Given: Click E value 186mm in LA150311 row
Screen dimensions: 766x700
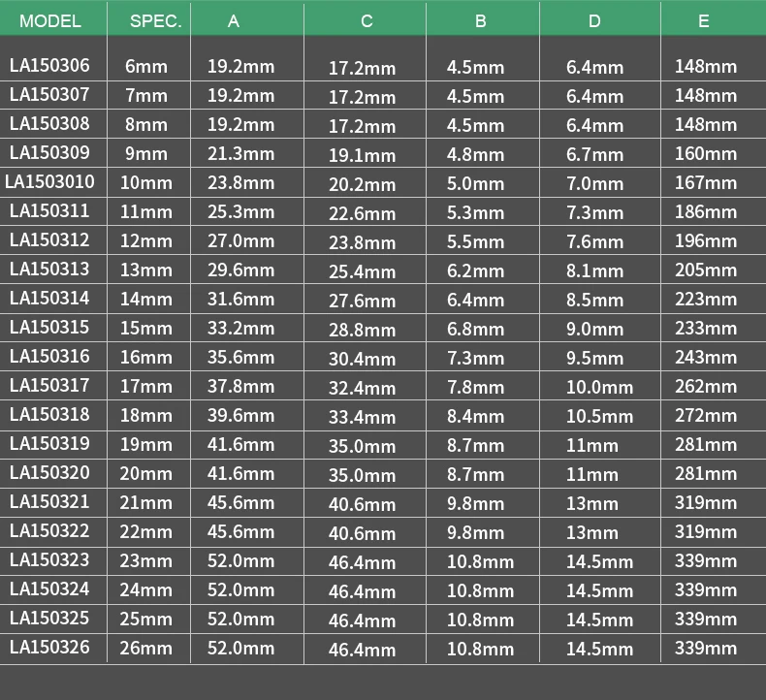Looking at the screenshot, I should (x=706, y=212).
